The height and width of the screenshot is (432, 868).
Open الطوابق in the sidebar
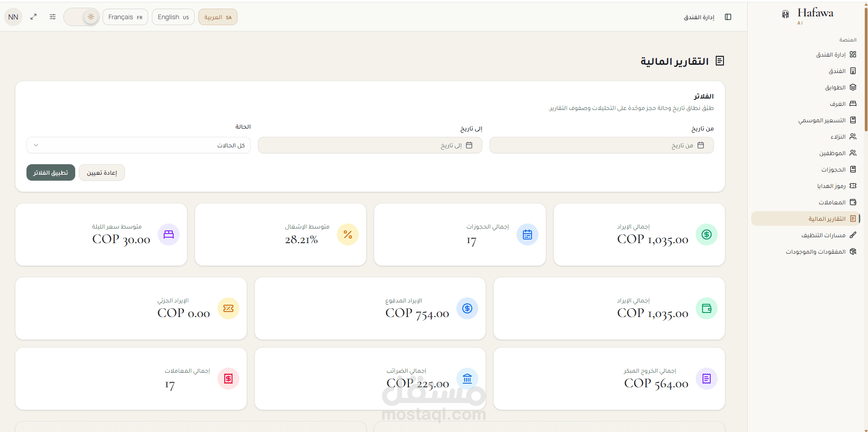click(805, 87)
